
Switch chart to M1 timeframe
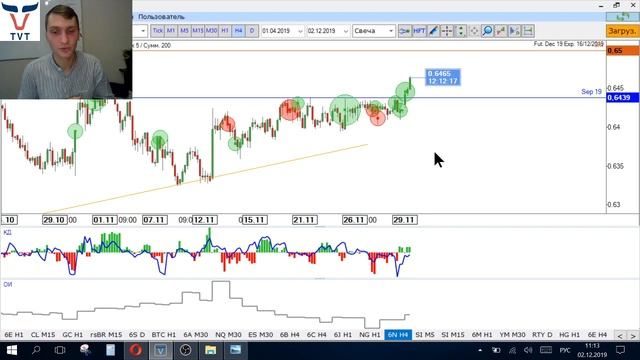pyautogui.click(x=171, y=31)
